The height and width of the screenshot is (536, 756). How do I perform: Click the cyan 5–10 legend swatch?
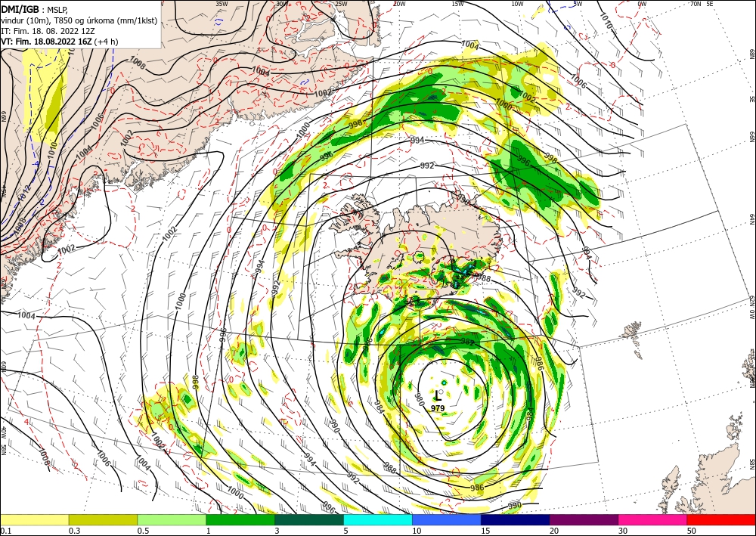(x=378, y=519)
